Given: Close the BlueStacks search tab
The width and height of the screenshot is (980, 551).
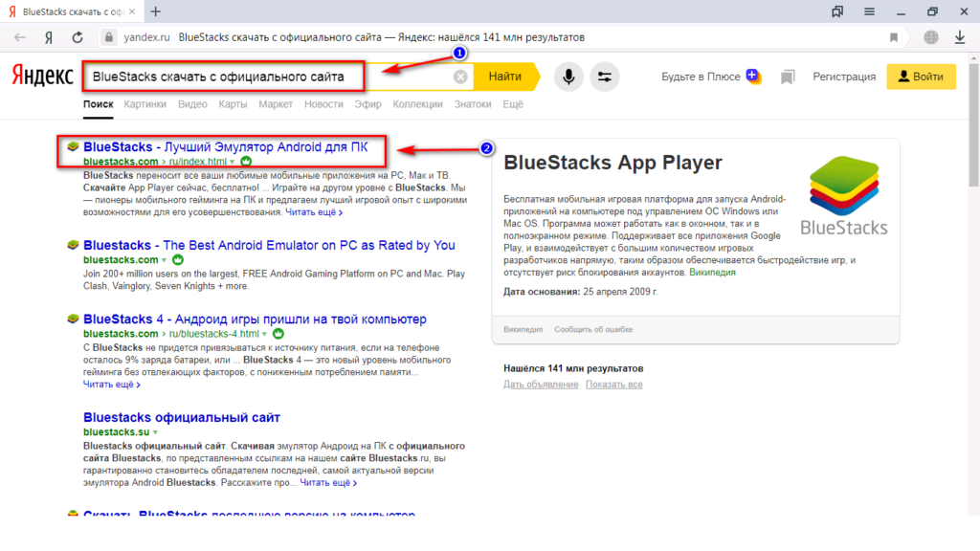Looking at the screenshot, I should pos(132,11).
